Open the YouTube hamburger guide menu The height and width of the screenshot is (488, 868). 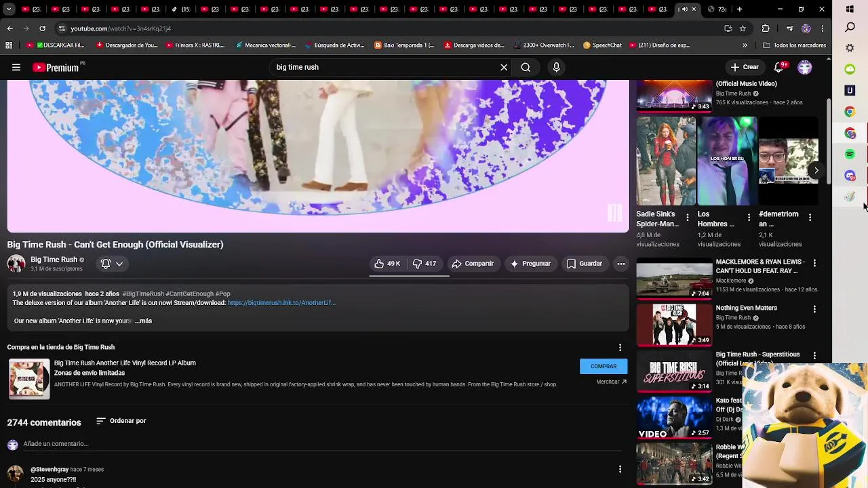[x=16, y=67]
